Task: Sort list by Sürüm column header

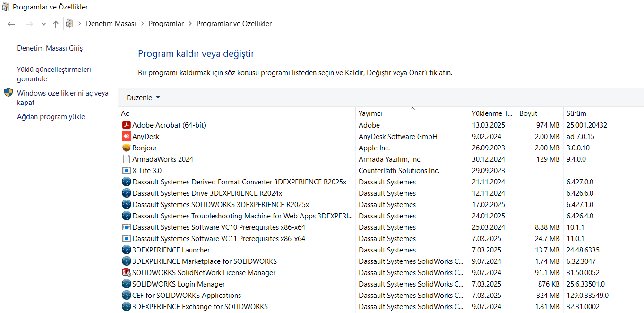Action: [x=601, y=113]
